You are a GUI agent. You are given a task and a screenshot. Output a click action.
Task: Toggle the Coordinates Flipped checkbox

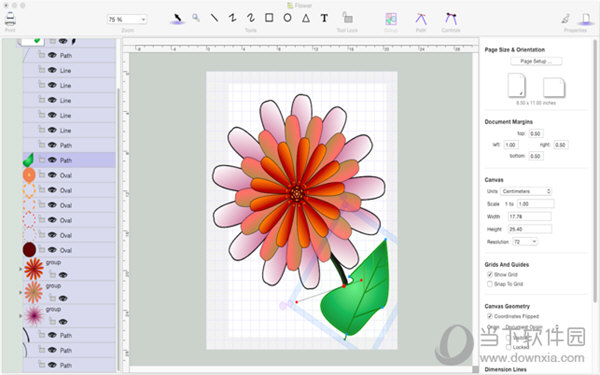coord(489,316)
